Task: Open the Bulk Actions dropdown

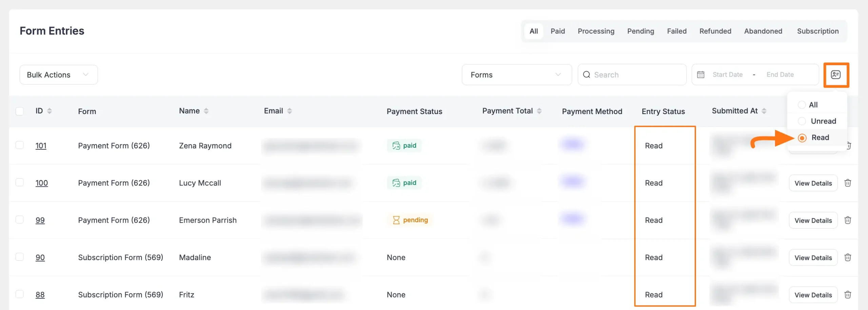Action: [58, 74]
